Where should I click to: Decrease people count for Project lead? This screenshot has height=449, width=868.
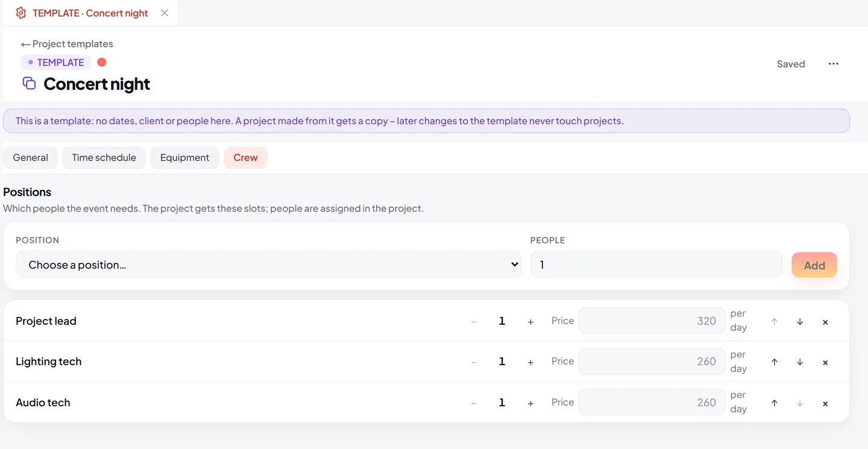tap(474, 322)
